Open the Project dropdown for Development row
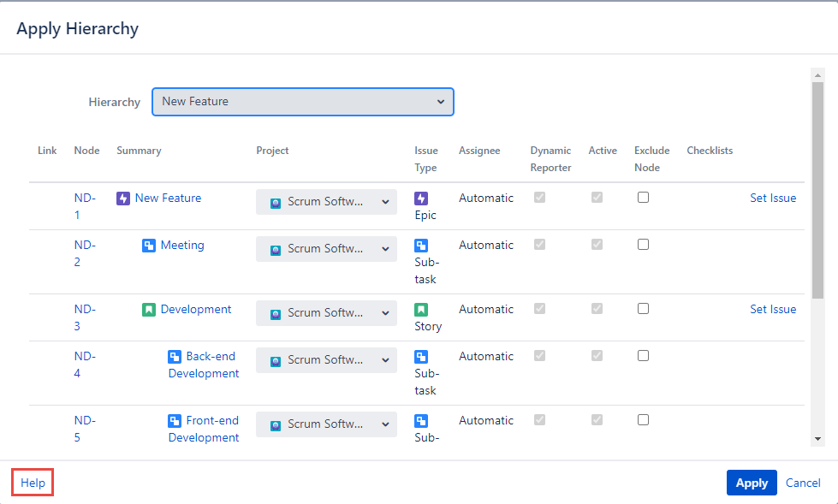The width and height of the screenshot is (838, 504). 326,313
